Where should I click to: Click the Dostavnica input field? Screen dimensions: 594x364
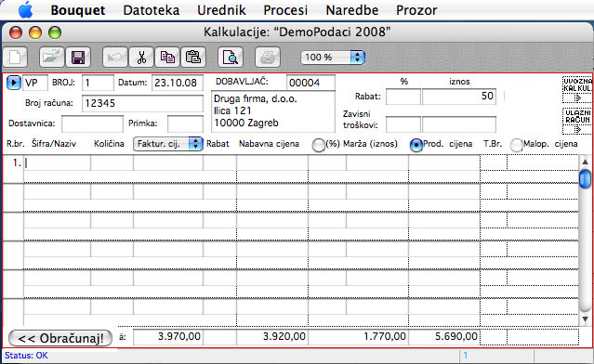coord(92,123)
